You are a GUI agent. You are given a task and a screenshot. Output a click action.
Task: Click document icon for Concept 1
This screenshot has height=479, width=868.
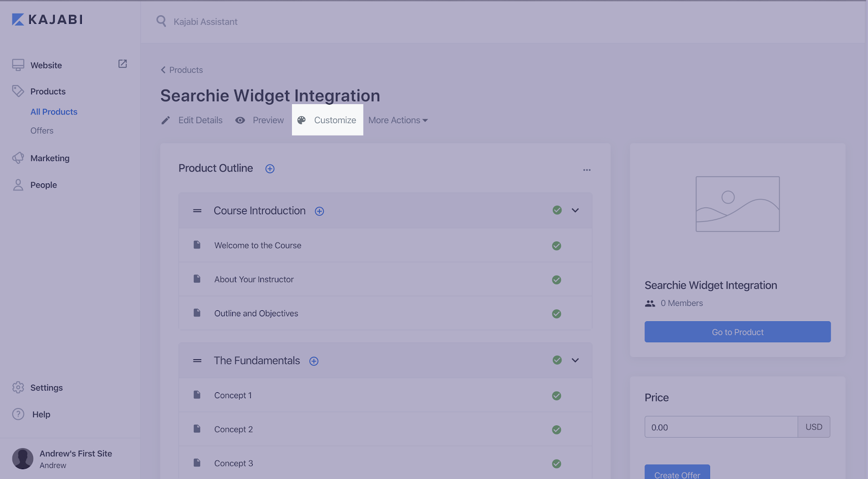[x=197, y=395]
